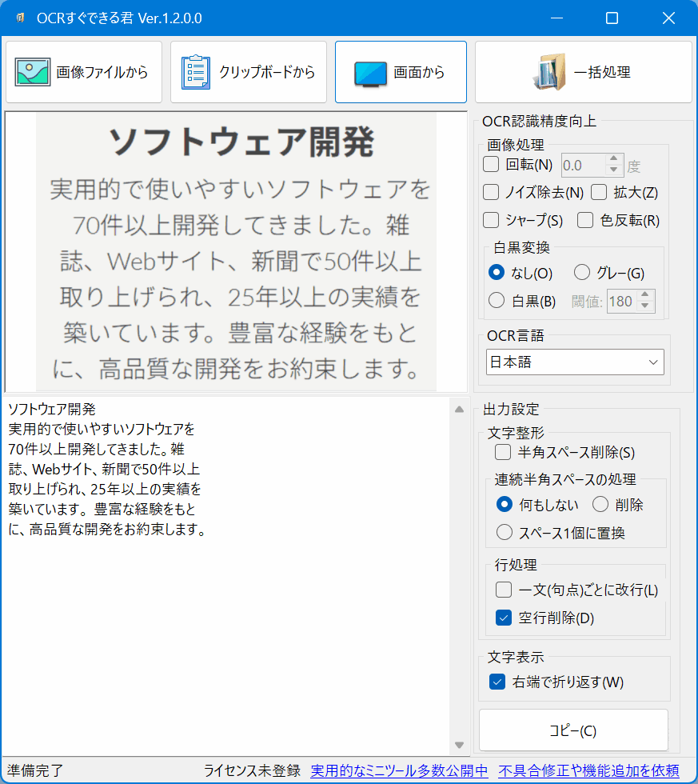Select 白黒(B) radio button

coord(497,301)
